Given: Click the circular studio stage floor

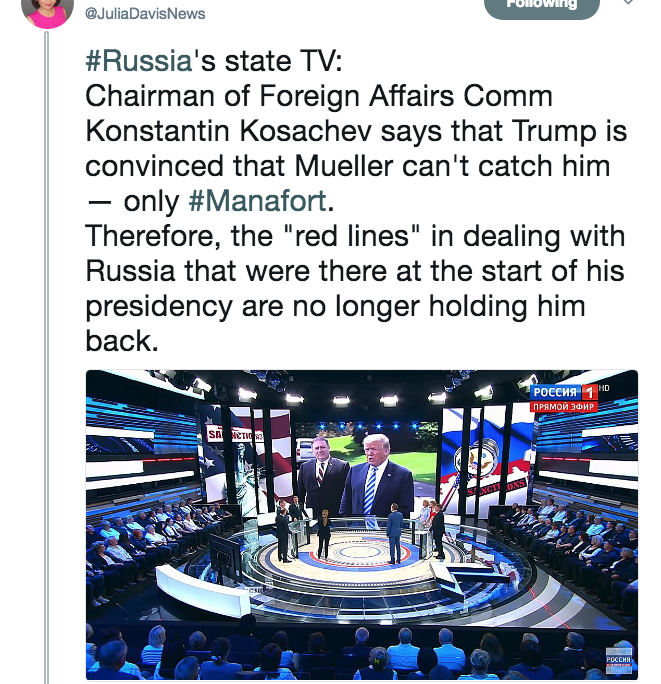Looking at the screenshot, I should click(x=354, y=554).
